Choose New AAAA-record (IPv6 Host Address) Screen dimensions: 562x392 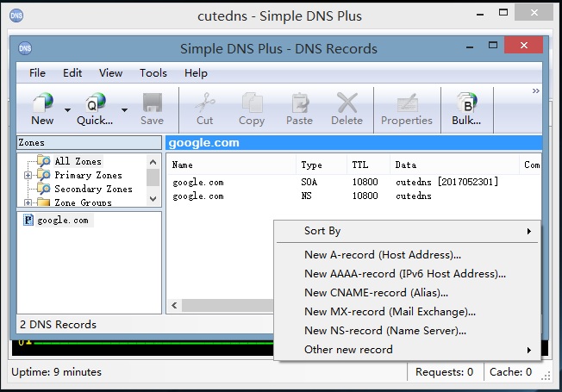pyautogui.click(x=407, y=274)
